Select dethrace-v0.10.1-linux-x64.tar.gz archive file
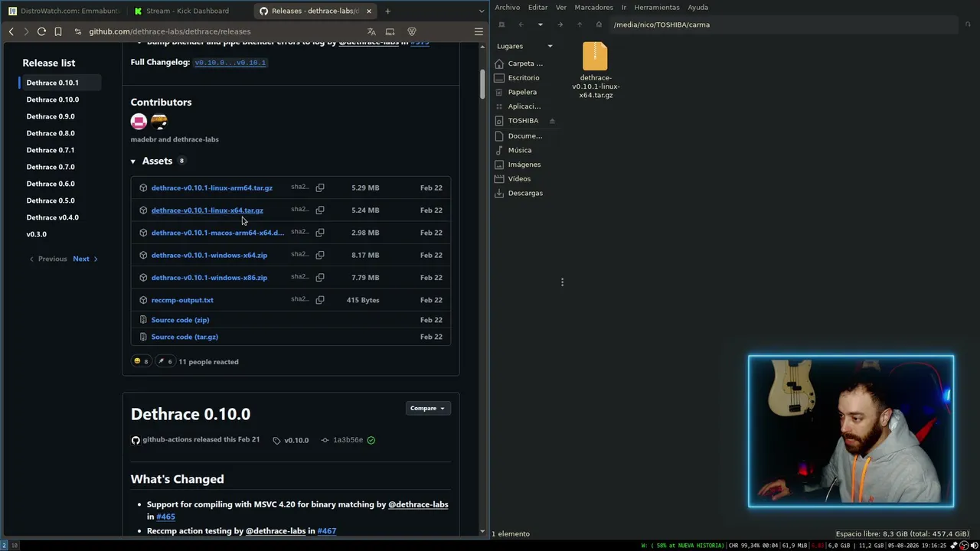This screenshot has width=980, height=551. (x=596, y=70)
